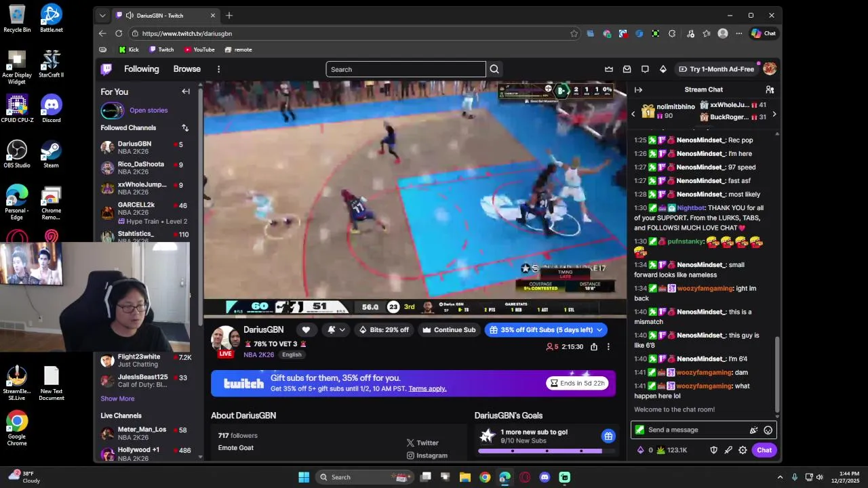Viewport: 868px width, 488px height.
Task: Open Windows Start button
Action: pyautogui.click(x=304, y=477)
